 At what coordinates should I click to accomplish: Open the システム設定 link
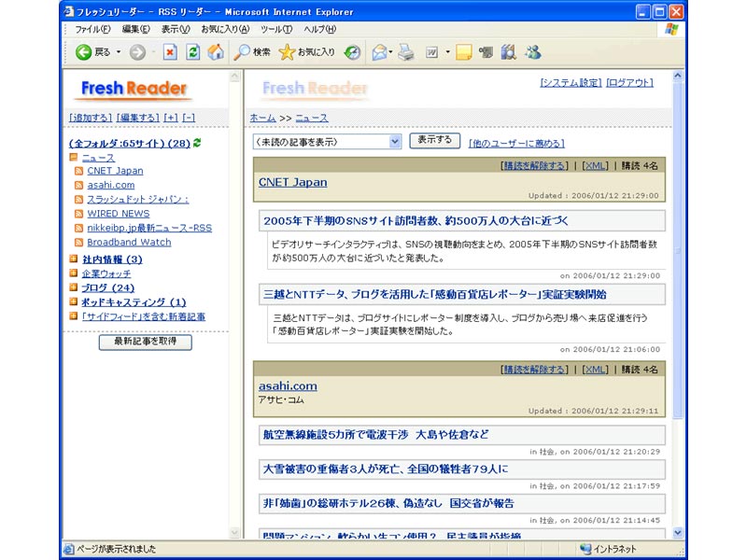click(571, 83)
